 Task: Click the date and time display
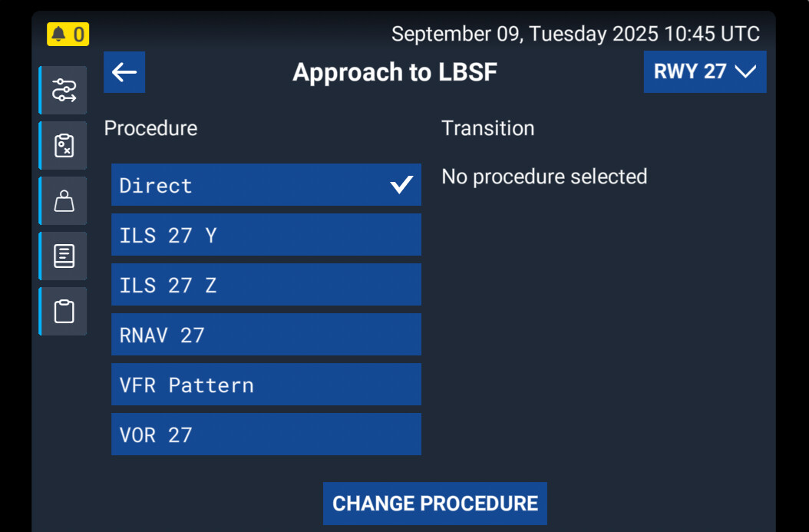[575, 34]
